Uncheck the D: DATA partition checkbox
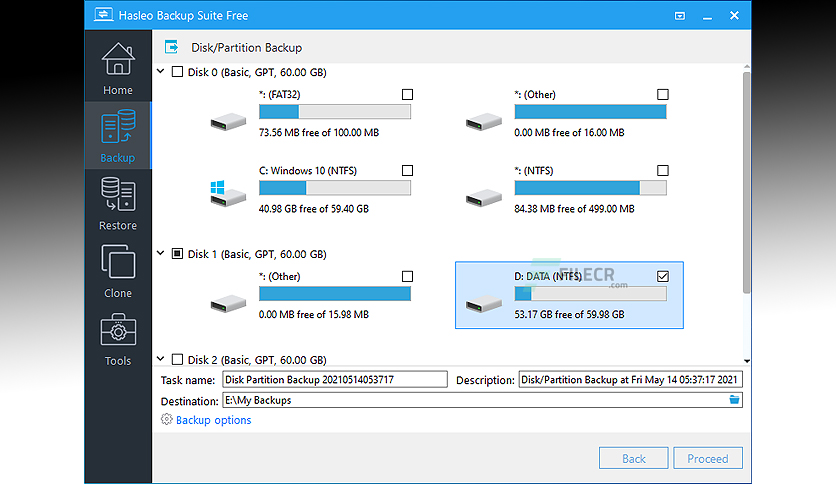Viewport: 836px width, 484px height. point(663,276)
